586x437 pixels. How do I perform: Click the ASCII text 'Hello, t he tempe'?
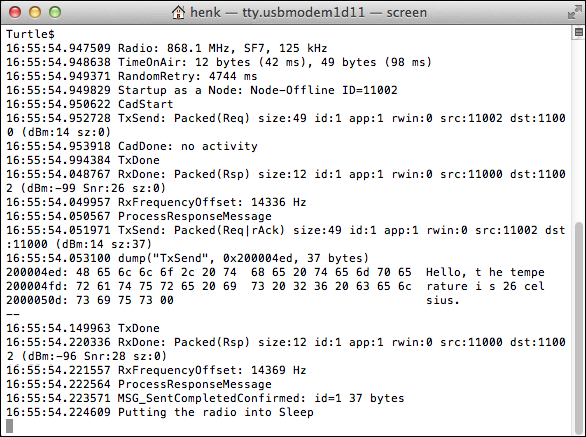tap(485, 272)
